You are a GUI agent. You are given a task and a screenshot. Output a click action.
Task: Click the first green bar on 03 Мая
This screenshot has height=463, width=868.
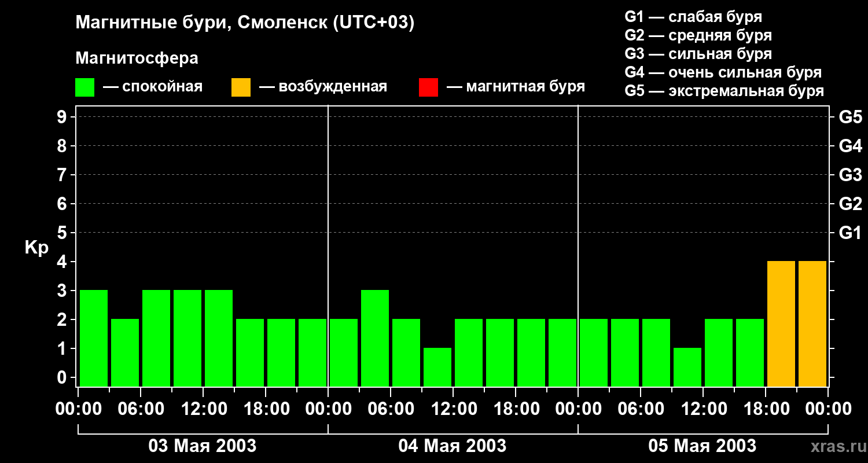point(94,338)
